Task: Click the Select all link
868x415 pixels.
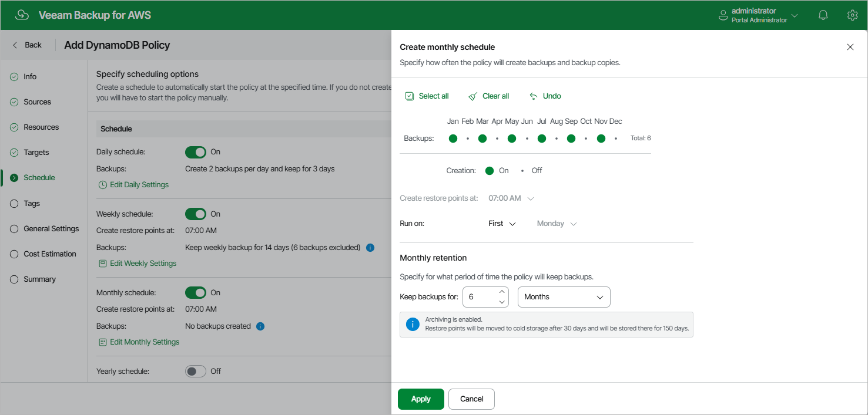Action: pyautogui.click(x=434, y=96)
